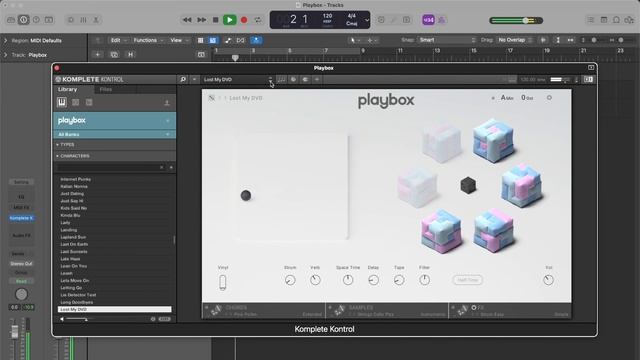Open smart controls button
Screen dimensions: 640x360
[x=71, y=20]
